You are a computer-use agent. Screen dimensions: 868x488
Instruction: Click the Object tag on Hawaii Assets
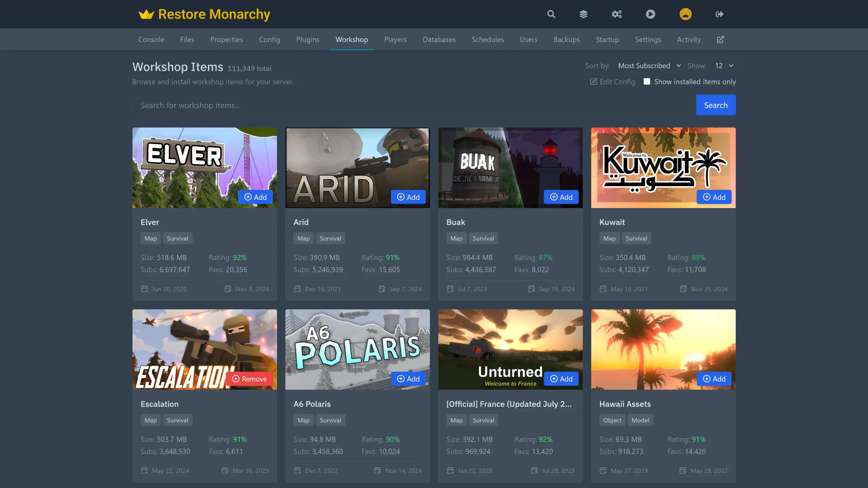pyautogui.click(x=612, y=420)
